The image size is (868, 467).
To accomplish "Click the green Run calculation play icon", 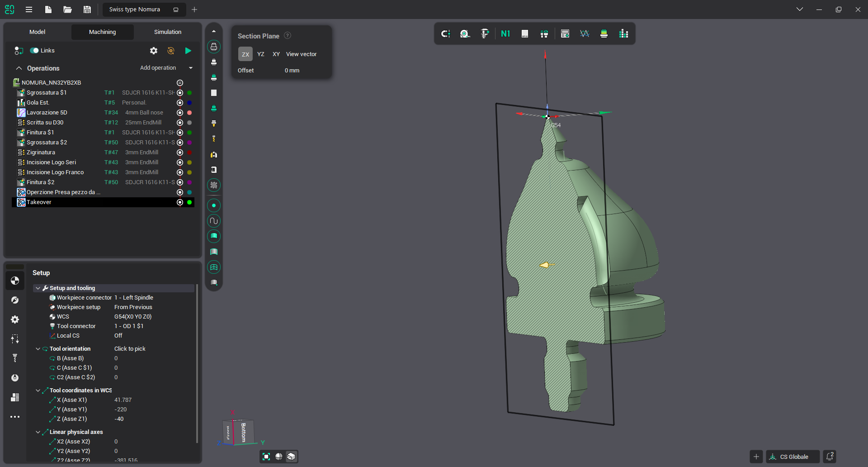I will 188,51.
